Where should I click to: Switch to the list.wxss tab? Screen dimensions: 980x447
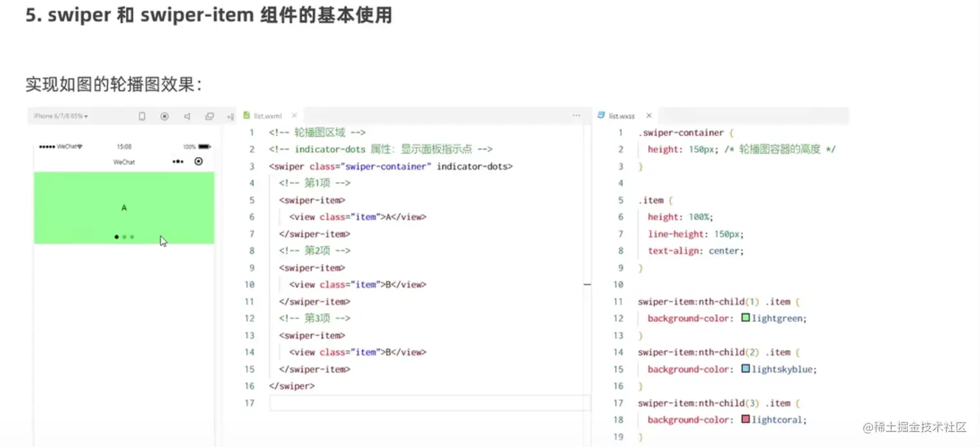[622, 116]
